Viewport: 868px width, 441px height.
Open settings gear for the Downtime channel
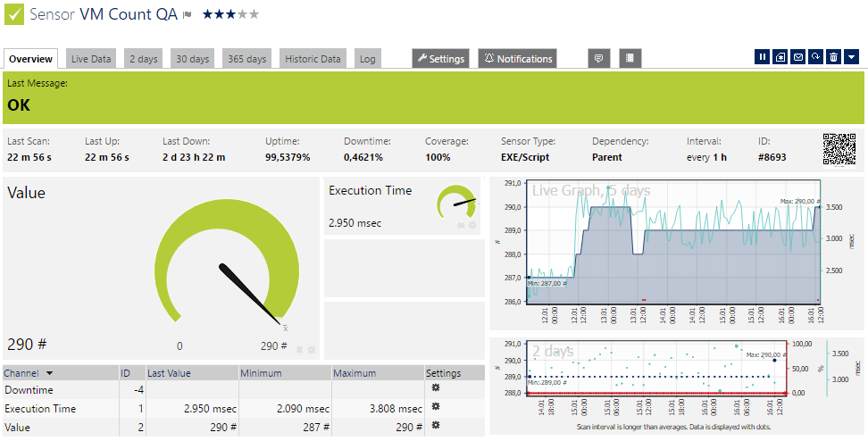[436, 389]
